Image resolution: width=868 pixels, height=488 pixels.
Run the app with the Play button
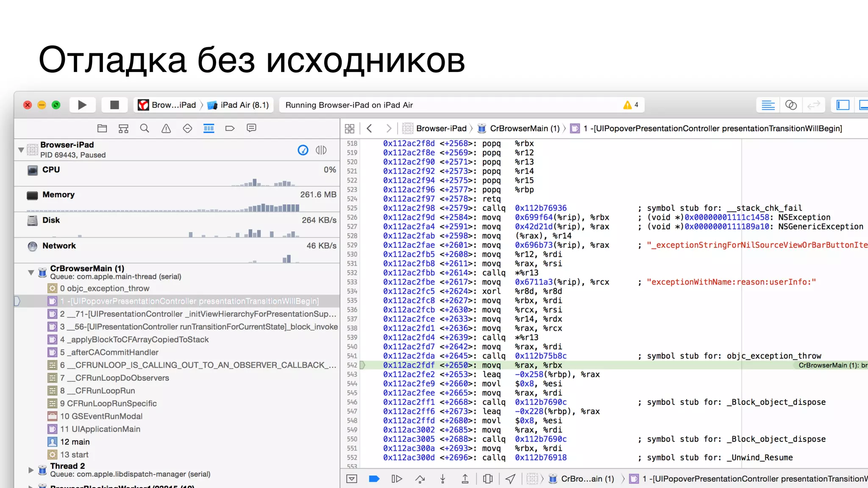82,105
